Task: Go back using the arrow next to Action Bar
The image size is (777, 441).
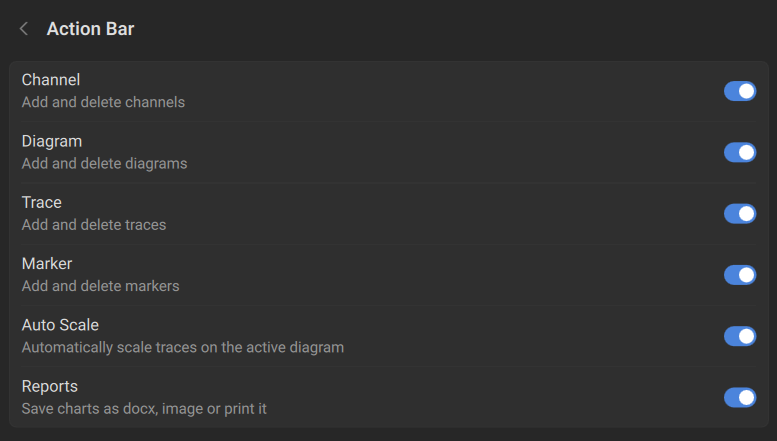Action: pos(24,29)
